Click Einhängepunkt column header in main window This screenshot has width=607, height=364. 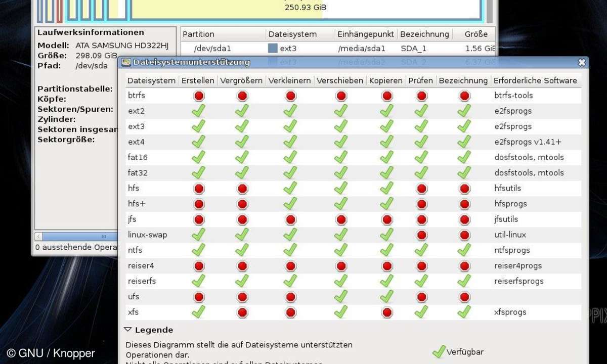(366, 34)
